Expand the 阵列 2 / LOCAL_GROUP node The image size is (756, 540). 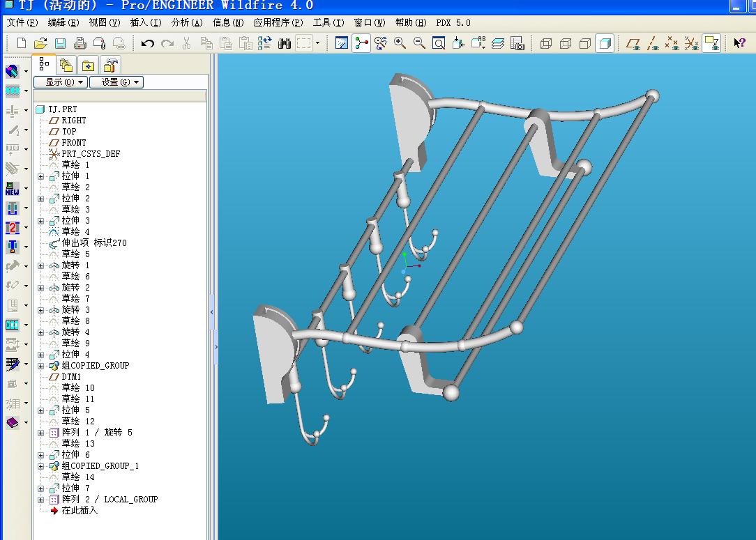41,500
